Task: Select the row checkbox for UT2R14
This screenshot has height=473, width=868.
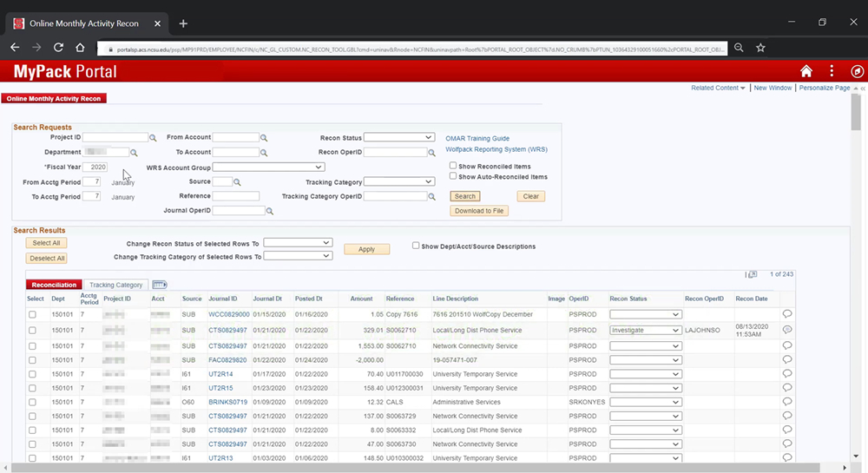Action: pyautogui.click(x=32, y=375)
